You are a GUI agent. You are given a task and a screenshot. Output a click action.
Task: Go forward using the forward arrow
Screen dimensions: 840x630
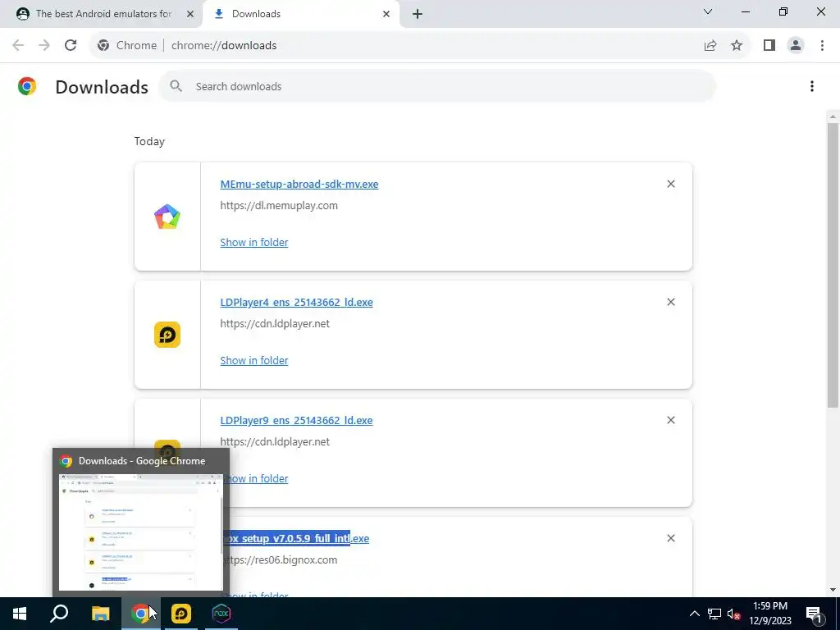click(44, 46)
